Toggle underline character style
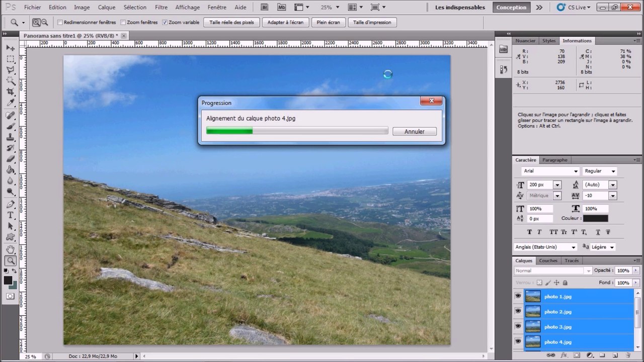The width and height of the screenshot is (644, 362). pyautogui.click(x=598, y=232)
